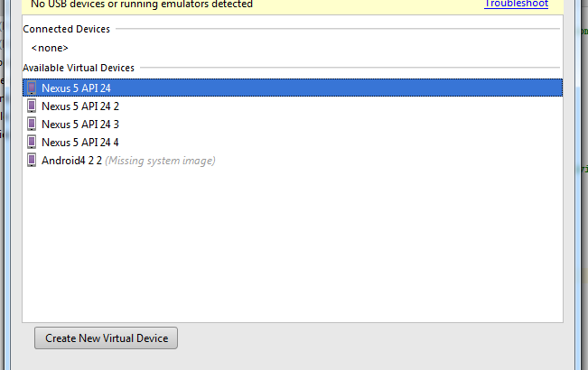The image size is (588, 370).
Task: Click the No USB devices warning message
Action: tap(142, 5)
